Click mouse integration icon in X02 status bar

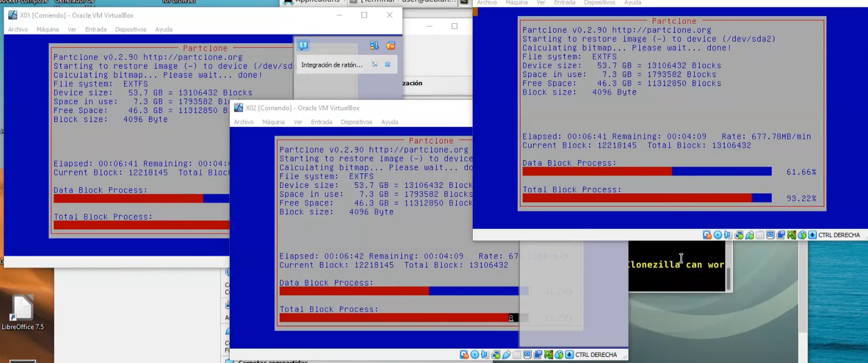click(x=559, y=355)
